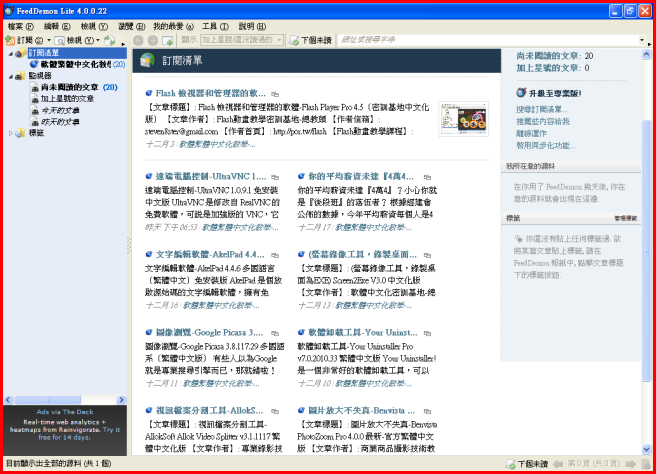Open the 尚未閱讀的文章 watch item

pyautogui.click(x=68, y=88)
